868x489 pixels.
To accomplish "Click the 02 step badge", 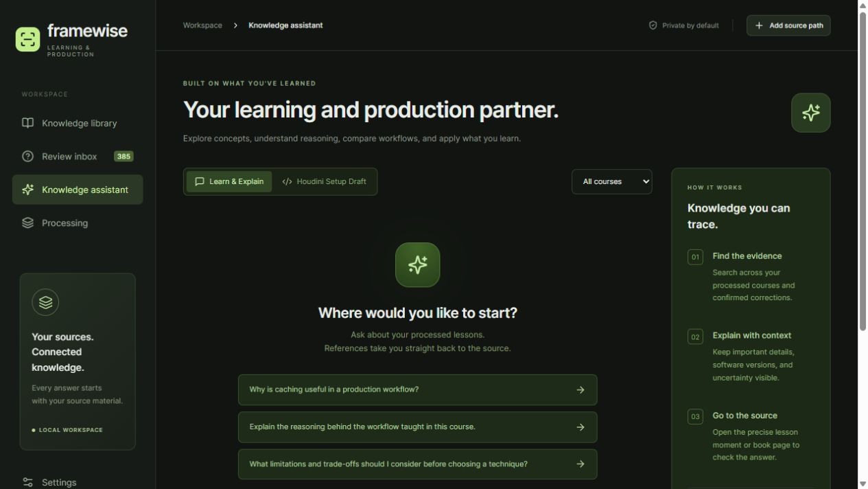I will point(695,337).
